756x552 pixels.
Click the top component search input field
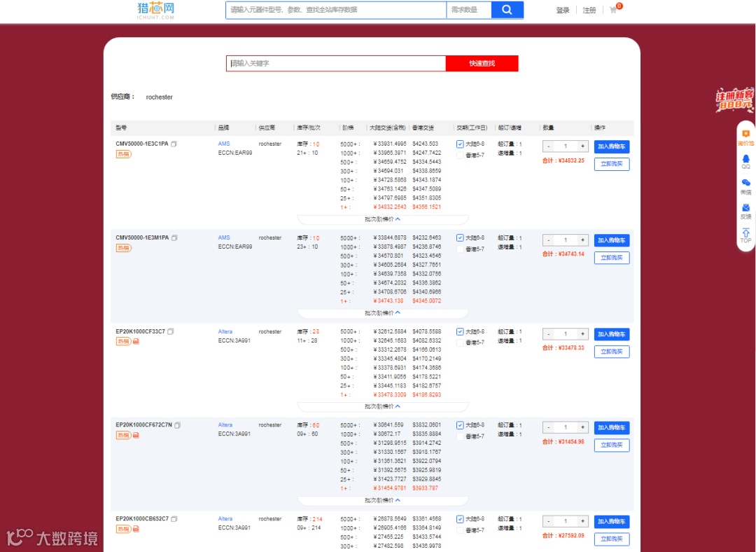[336, 10]
